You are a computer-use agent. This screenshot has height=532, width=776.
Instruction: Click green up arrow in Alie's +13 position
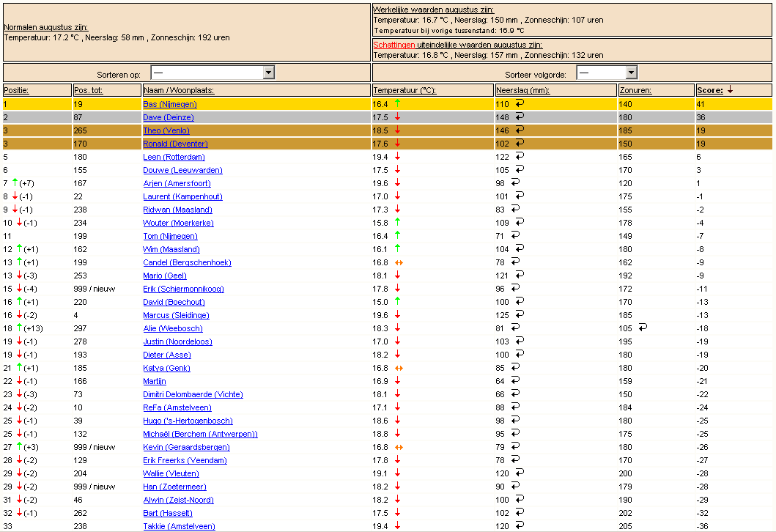coord(19,328)
